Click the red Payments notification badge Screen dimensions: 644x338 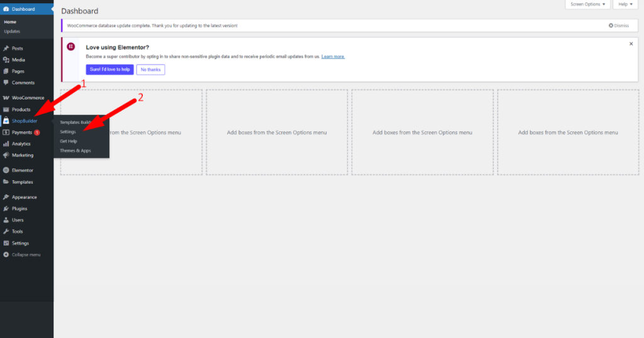pos(37,133)
